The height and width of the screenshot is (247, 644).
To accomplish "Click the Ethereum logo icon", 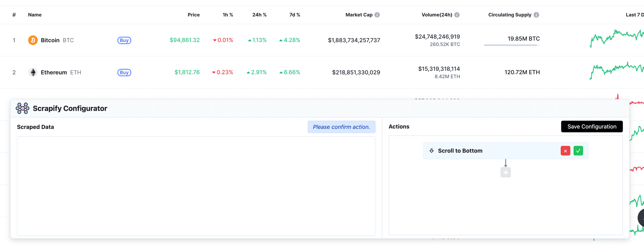I will tap(33, 72).
